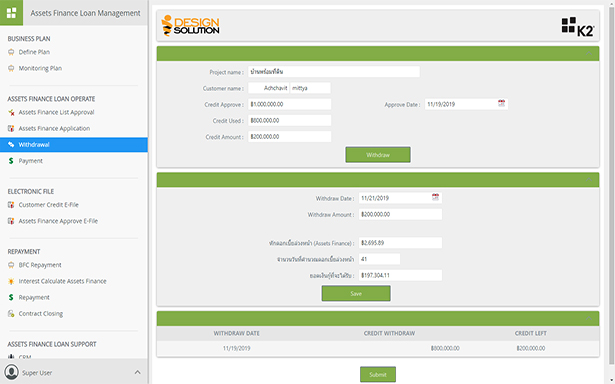The image size is (615, 384).
Task: Click the Define Plan icon
Action: (11, 52)
